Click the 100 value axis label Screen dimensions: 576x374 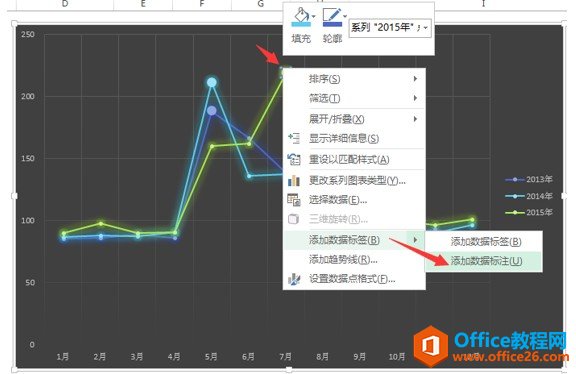(x=28, y=221)
